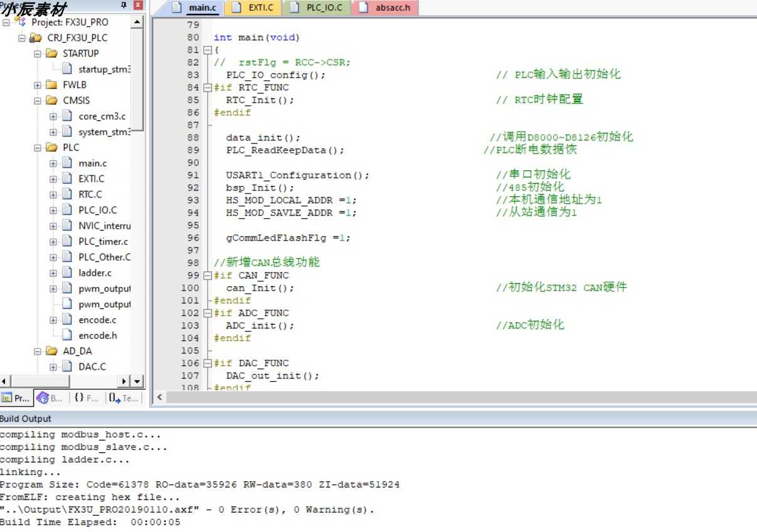Switch to the PLC_IO.C editor tab
The width and height of the screenshot is (757, 532).
point(317,8)
